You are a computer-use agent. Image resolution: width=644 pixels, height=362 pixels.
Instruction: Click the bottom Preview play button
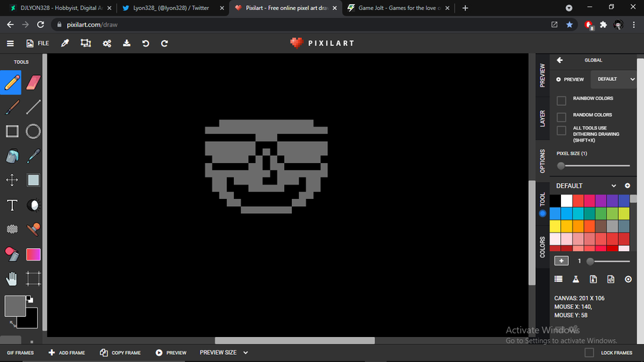point(171,353)
